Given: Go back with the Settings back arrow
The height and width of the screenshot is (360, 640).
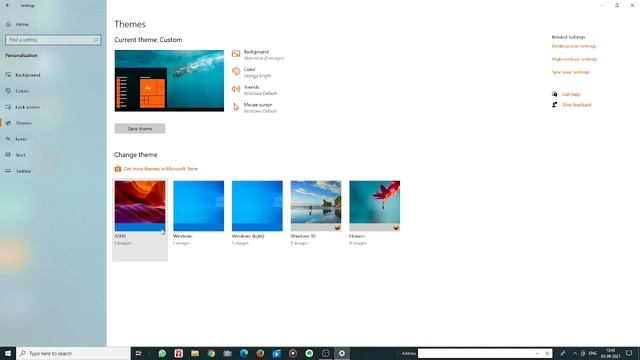Looking at the screenshot, I should pos(8,5).
